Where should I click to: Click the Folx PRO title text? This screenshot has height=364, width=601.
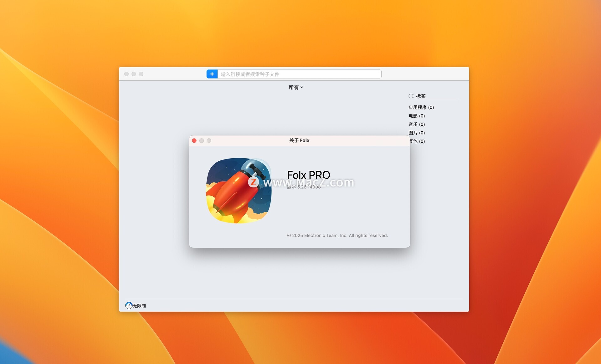tap(308, 175)
